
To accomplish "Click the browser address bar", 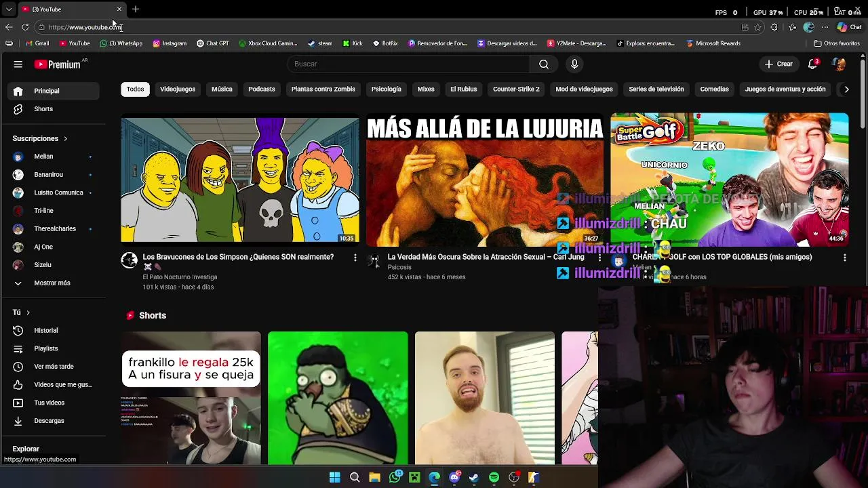I will (387, 27).
